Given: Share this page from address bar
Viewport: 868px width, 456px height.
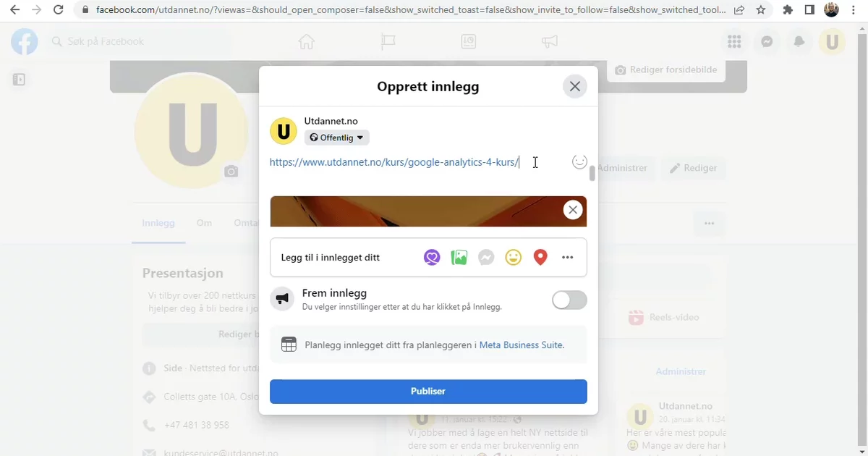Looking at the screenshot, I should pyautogui.click(x=739, y=10).
